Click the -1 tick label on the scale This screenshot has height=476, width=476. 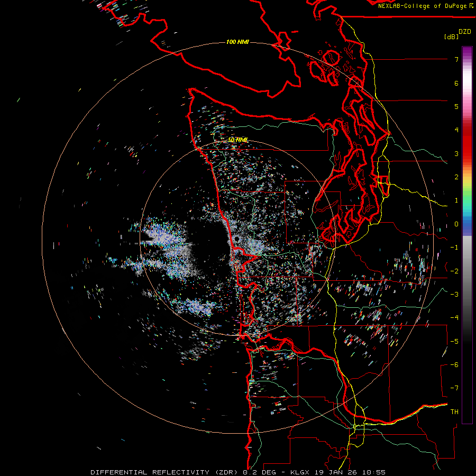tap(454, 248)
